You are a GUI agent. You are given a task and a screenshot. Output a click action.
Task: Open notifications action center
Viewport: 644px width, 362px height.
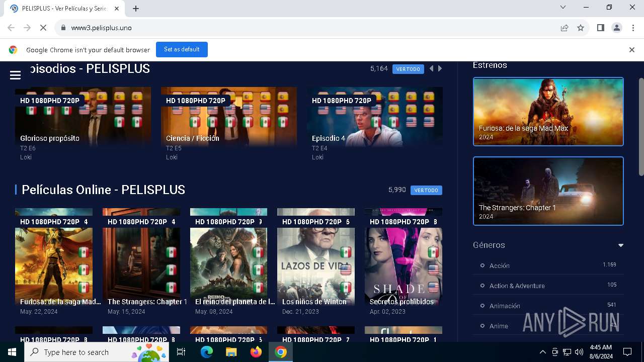pyautogui.click(x=627, y=352)
